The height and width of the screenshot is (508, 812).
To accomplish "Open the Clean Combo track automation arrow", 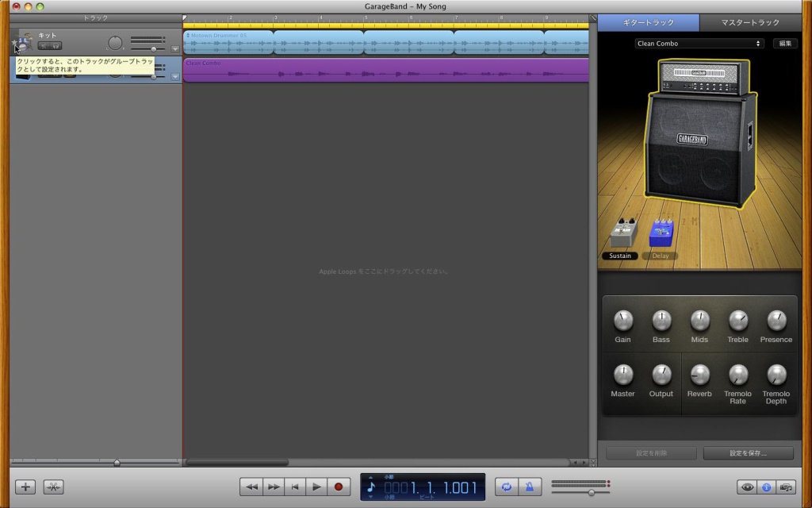I will pos(175,77).
